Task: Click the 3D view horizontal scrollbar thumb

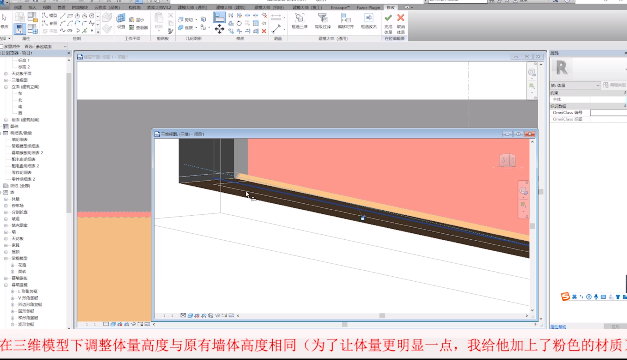Action: tap(382, 316)
